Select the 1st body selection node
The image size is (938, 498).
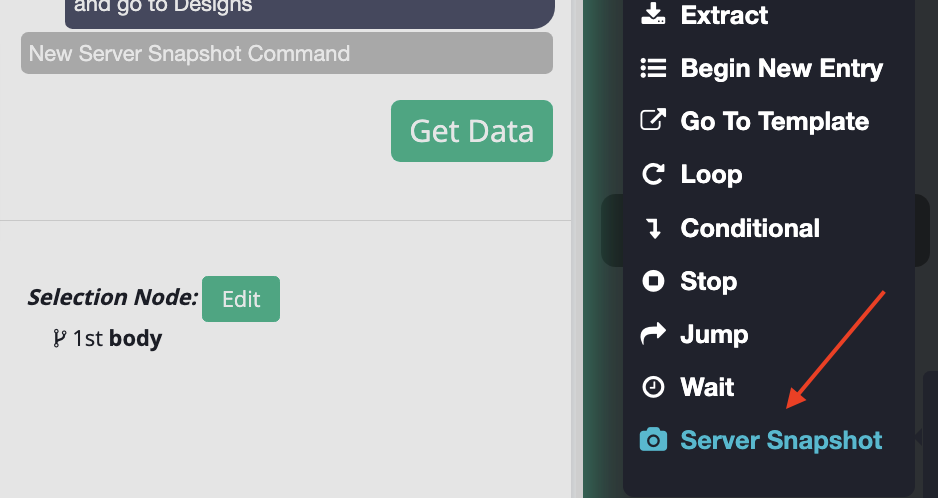click(117, 339)
